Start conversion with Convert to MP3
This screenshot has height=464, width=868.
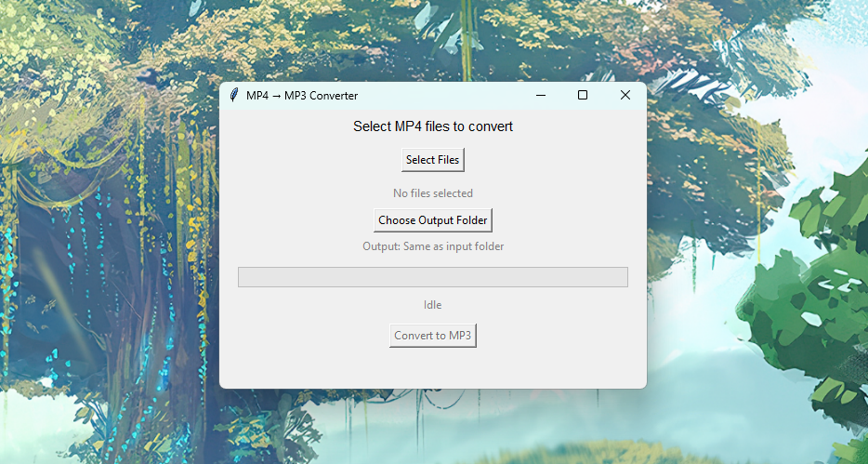point(432,336)
